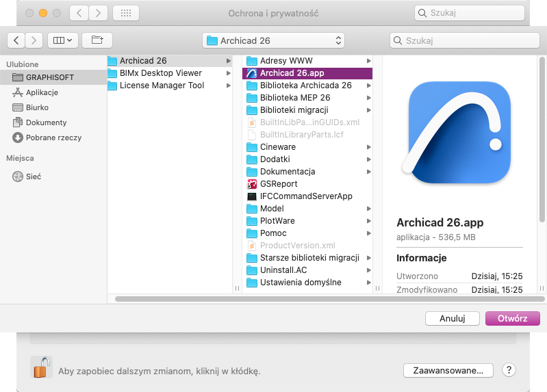Expand the Adresy WWW disclosure arrow
Viewport: 547px width, 392px height.
(x=369, y=61)
